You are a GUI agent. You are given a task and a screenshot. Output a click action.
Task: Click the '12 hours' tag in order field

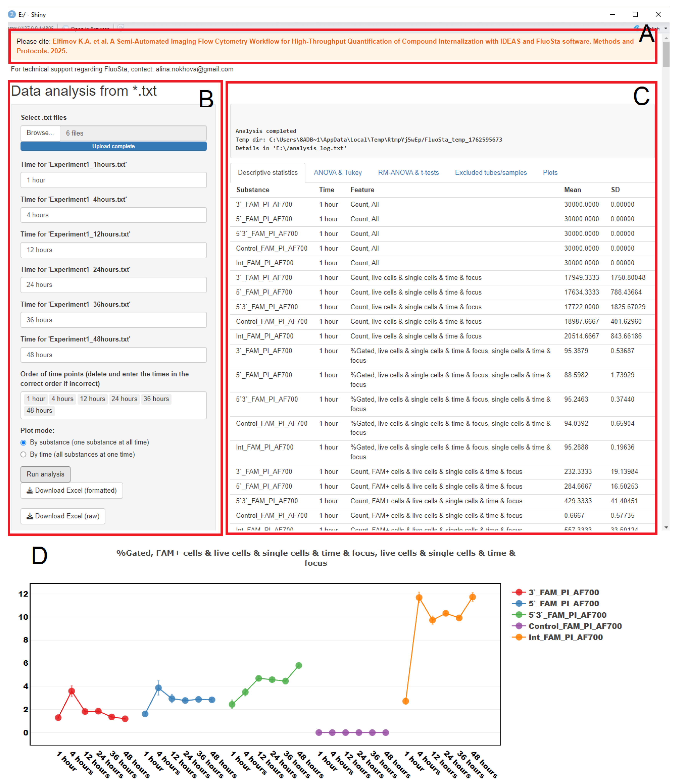92,399
